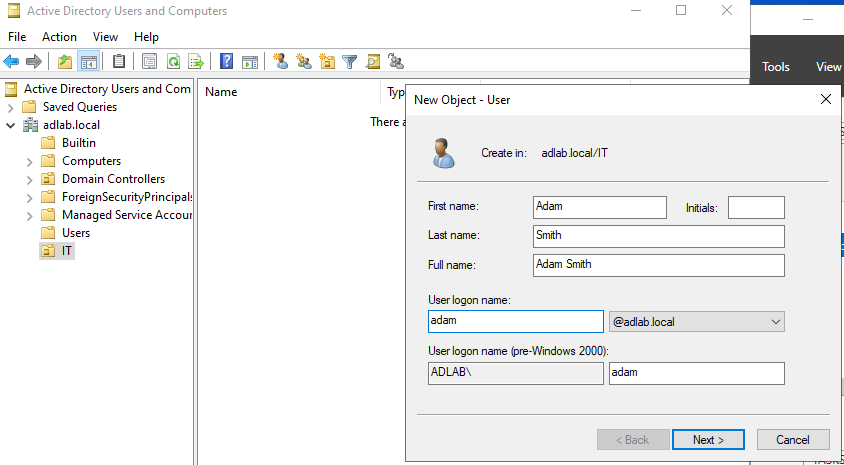Expand the ForeignSecurityPrincipals node
This screenshot has width=844, height=465.
coord(29,198)
